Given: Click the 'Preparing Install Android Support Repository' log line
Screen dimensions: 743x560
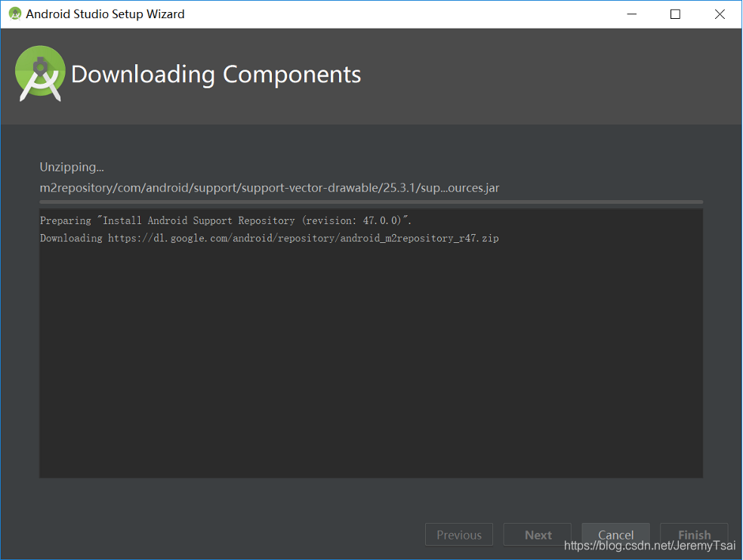Looking at the screenshot, I should 226,220.
